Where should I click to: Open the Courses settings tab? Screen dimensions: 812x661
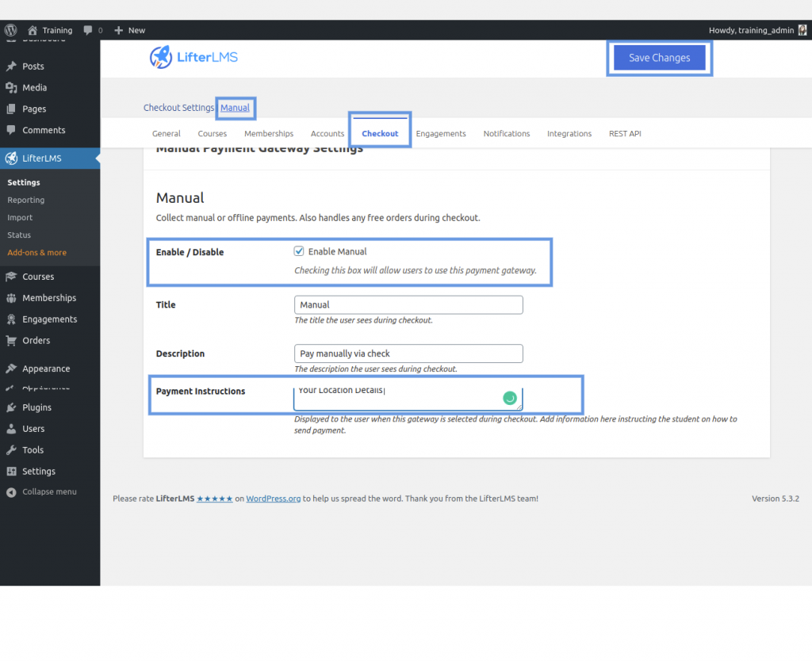[213, 133]
